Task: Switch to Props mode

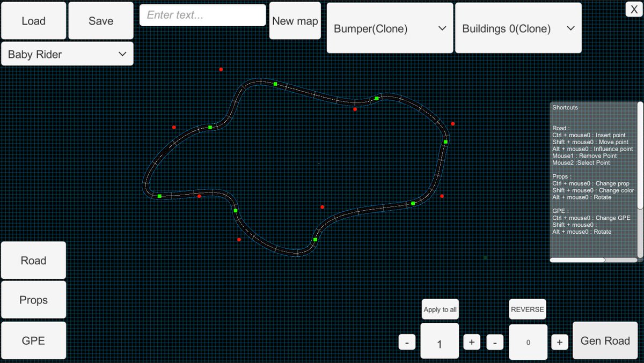Action: 33,300
